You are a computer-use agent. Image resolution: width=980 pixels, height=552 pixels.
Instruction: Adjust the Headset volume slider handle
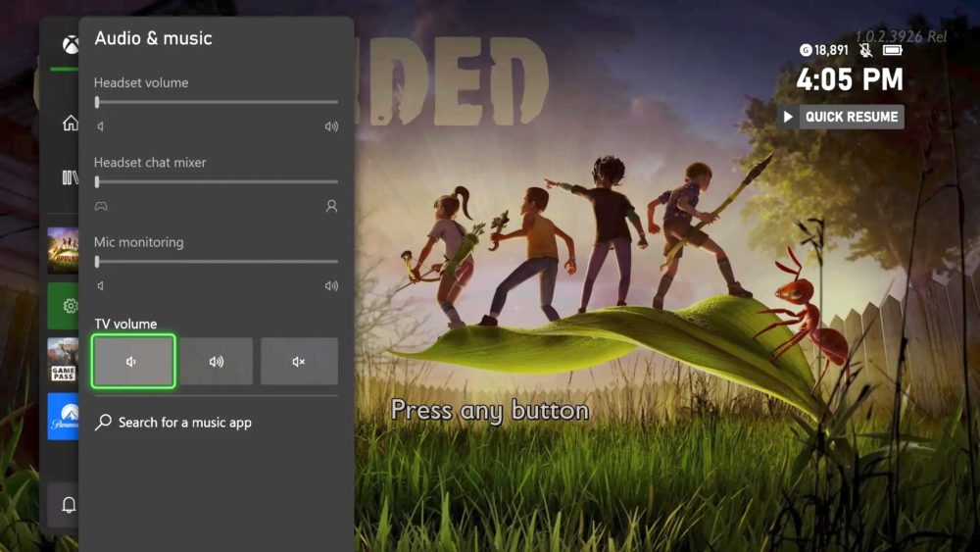click(97, 102)
